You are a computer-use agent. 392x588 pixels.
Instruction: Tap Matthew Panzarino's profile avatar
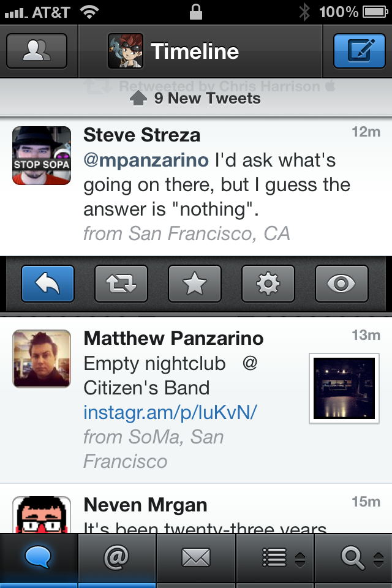(42, 359)
